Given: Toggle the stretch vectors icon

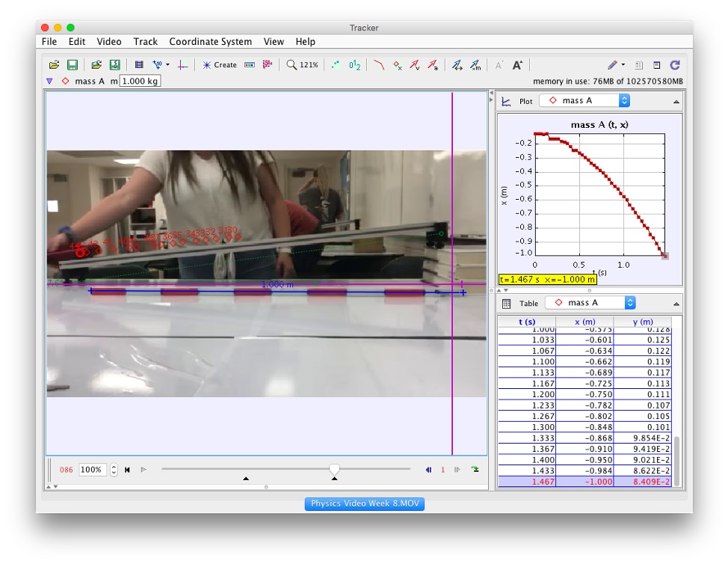Looking at the screenshot, I should pyautogui.click(x=457, y=65).
